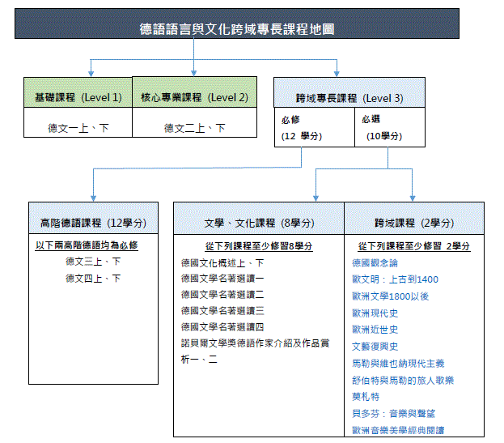Open the 歐文明：上古到1400 course link
504x443 pixels.
click(395, 279)
